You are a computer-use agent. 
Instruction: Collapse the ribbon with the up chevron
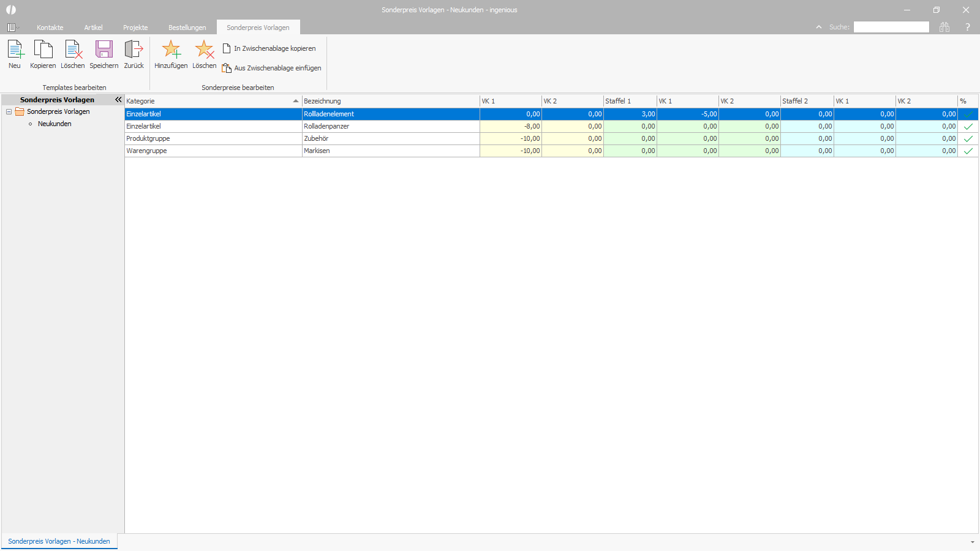819,27
